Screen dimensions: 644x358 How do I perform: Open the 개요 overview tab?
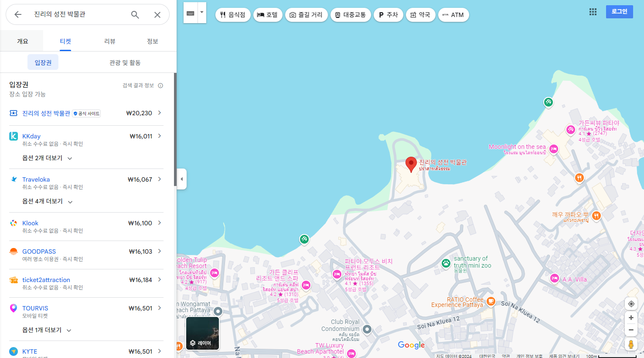pos(22,41)
